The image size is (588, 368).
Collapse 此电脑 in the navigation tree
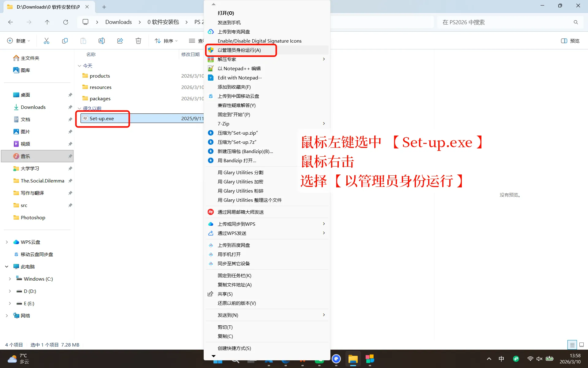(7, 266)
